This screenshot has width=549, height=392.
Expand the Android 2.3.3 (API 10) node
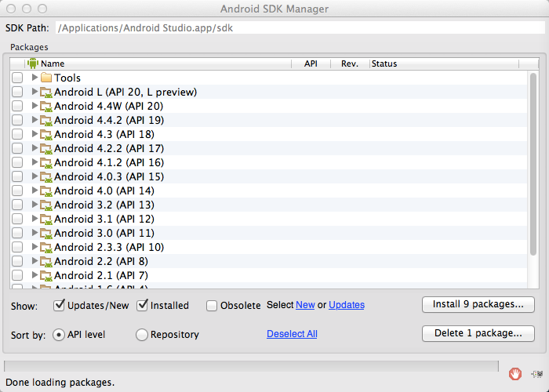(x=35, y=246)
